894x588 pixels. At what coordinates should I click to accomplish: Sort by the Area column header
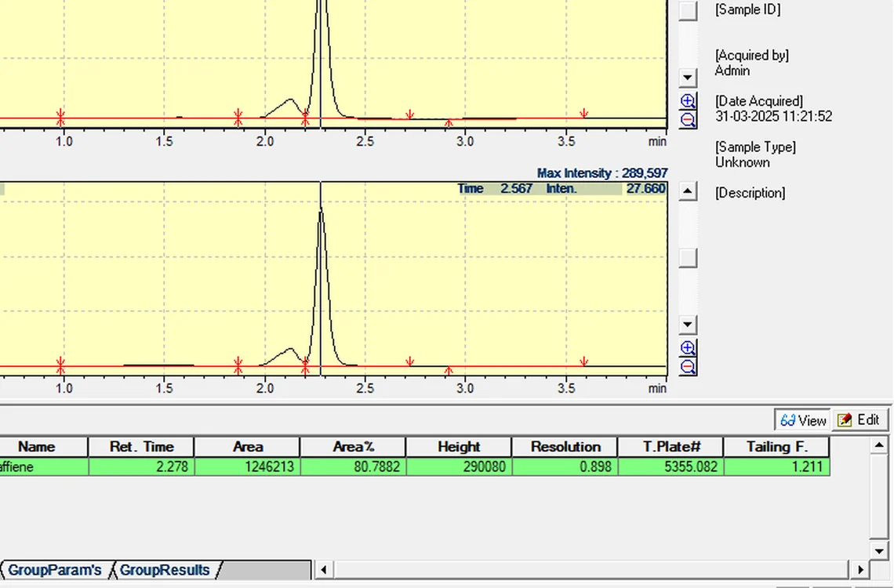248,447
